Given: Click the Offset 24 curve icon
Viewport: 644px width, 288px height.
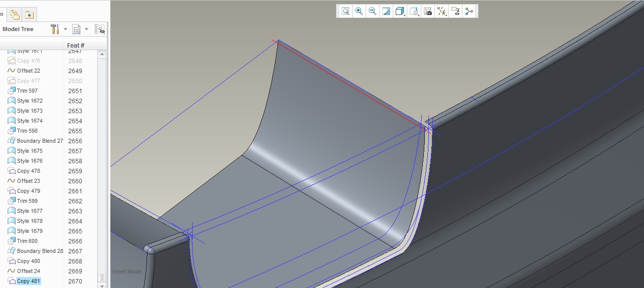Looking at the screenshot, I should [x=12, y=271].
